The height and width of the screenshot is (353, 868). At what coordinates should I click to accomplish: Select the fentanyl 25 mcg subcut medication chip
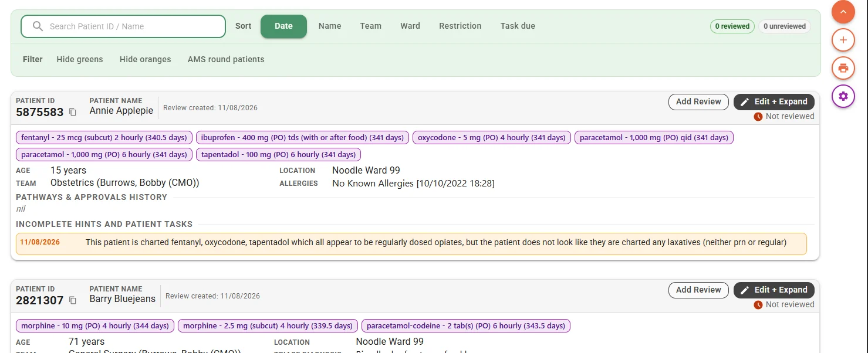104,138
